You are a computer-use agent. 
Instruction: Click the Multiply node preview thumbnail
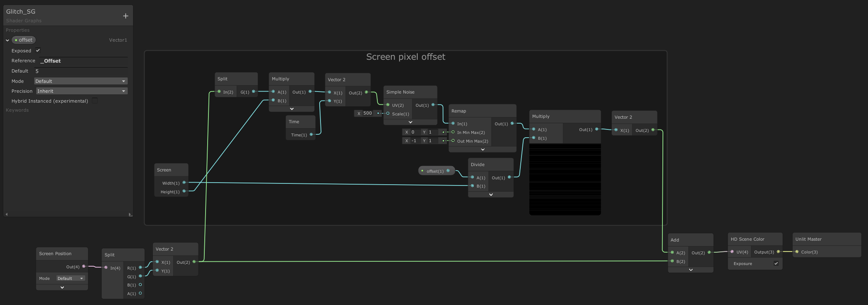[x=565, y=179]
